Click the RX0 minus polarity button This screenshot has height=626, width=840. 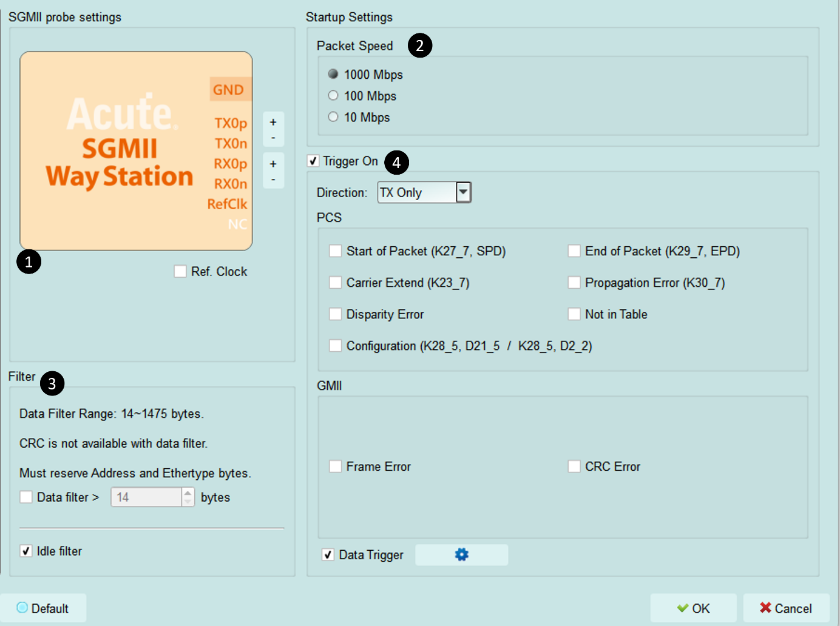coord(273,180)
